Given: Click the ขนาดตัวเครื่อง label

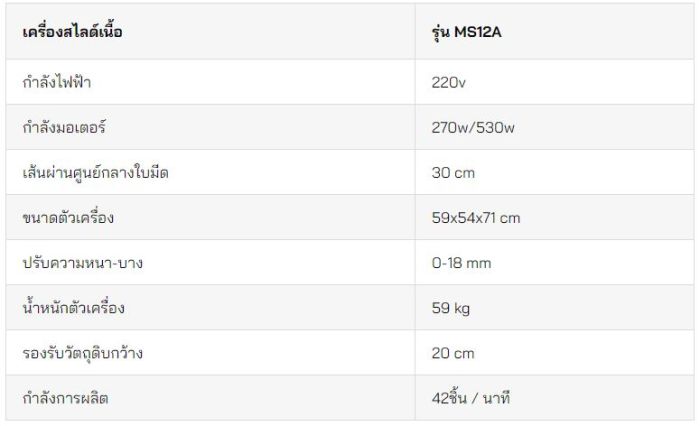Looking at the screenshot, I should click(68, 217).
